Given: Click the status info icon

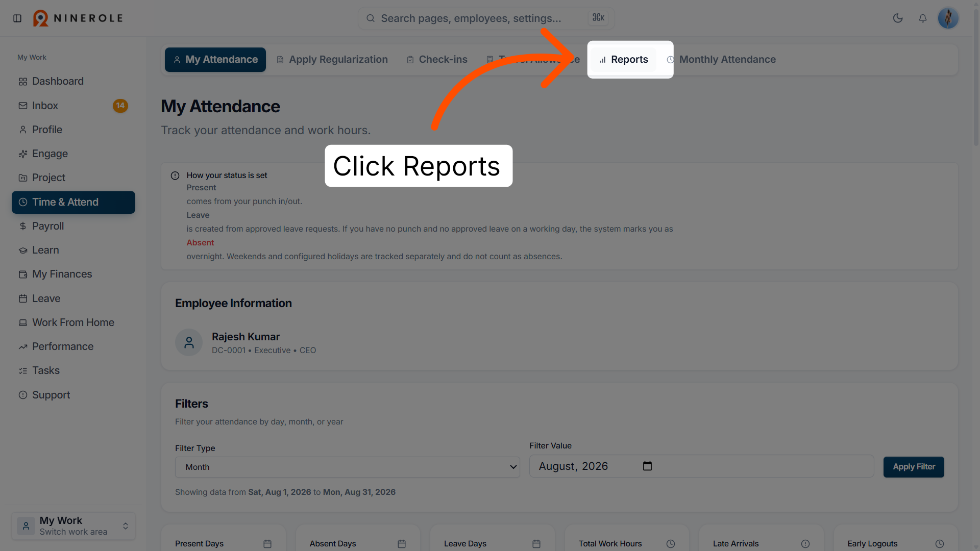Looking at the screenshot, I should [175, 176].
